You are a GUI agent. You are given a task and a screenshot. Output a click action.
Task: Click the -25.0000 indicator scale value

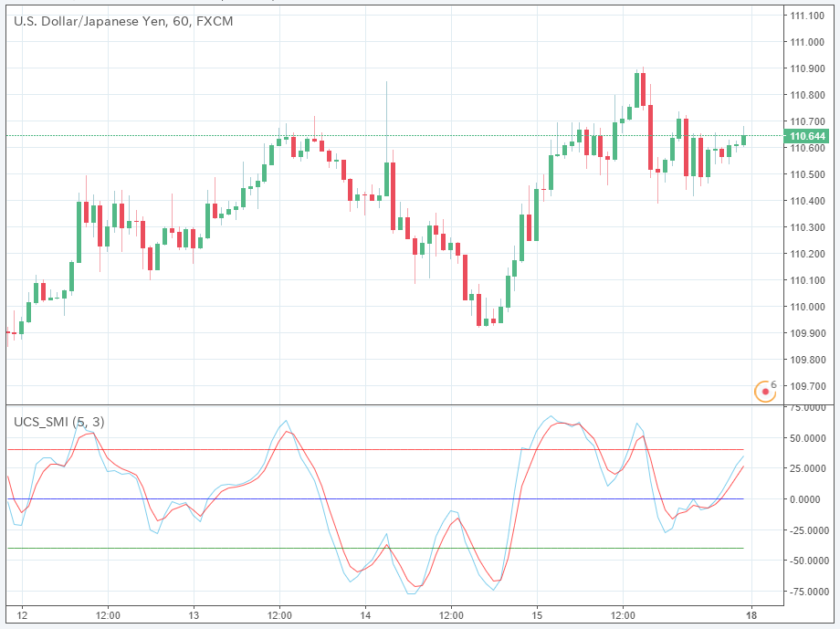pyautogui.click(x=811, y=530)
